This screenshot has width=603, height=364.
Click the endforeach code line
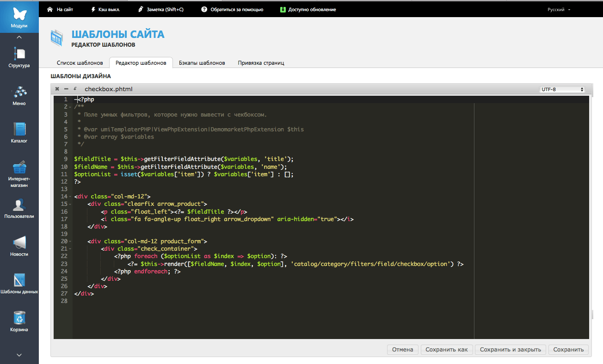pyautogui.click(x=147, y=271)
